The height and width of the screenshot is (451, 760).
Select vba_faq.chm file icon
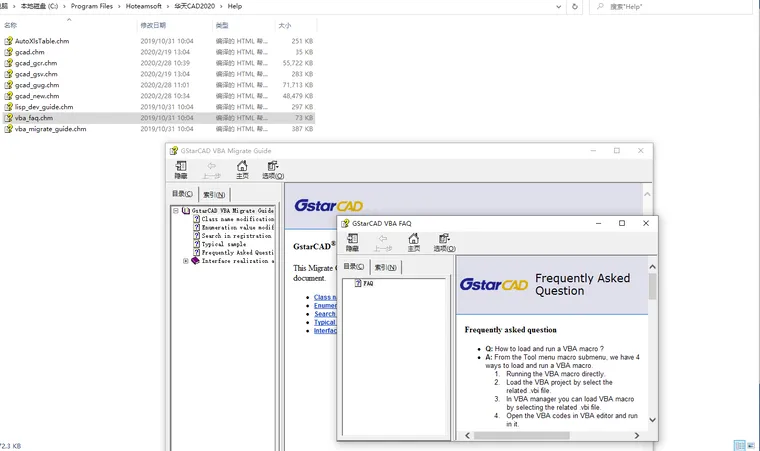(8, 118)
